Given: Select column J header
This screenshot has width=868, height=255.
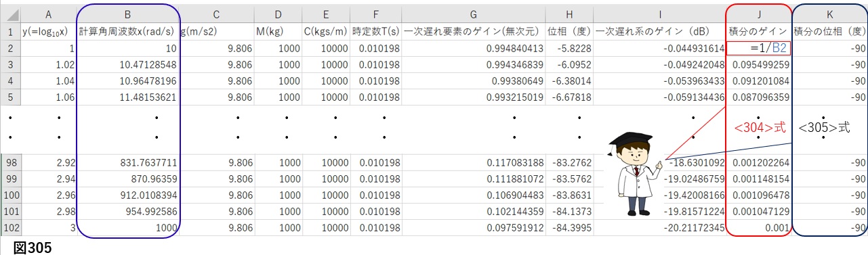Looking at the screenshot, I should (758, 14).
